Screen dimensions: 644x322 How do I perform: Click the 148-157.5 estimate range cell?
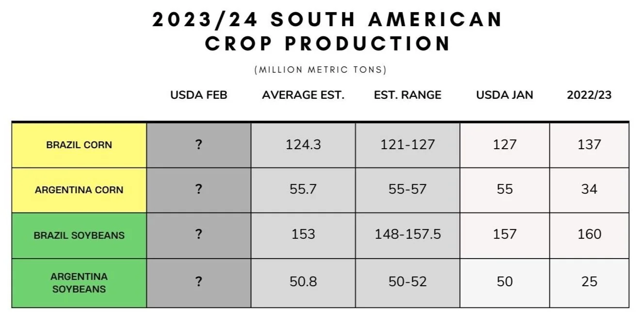408,235
